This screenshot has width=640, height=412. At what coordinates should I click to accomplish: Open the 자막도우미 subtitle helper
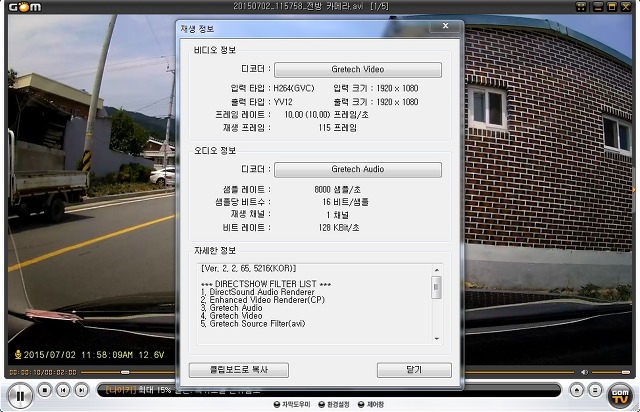292,404
